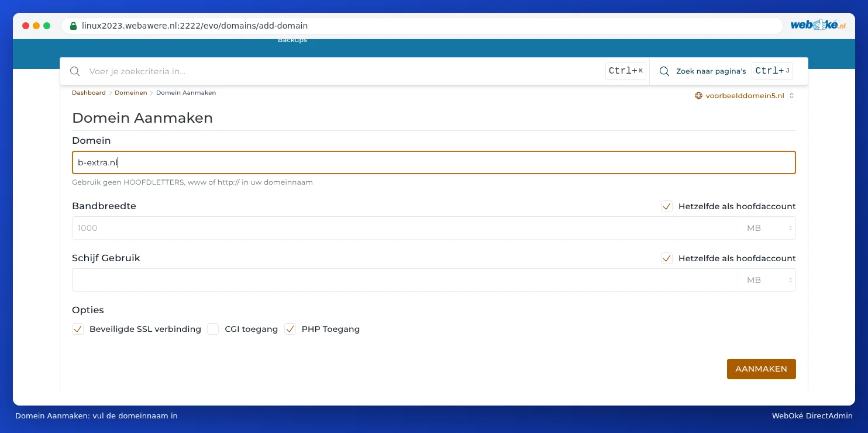This screenshot has width=868, height=433.
Task: Click the Bandbreedte value field
Action: point(405,228)
